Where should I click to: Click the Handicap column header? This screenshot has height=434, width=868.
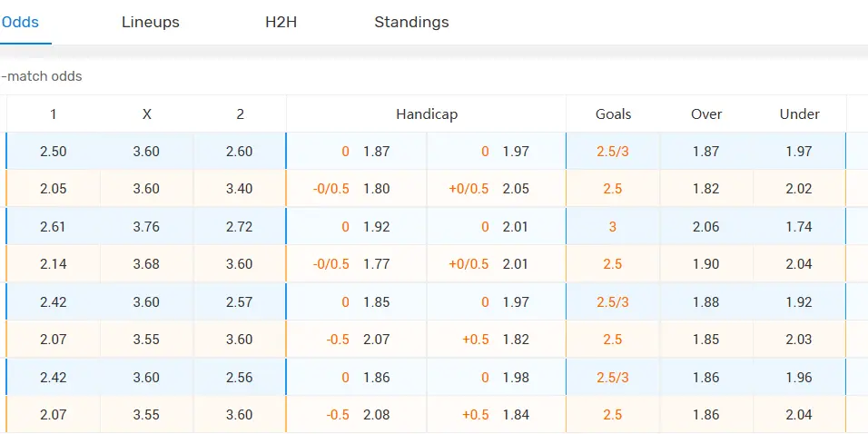click(x=427, y=114)
